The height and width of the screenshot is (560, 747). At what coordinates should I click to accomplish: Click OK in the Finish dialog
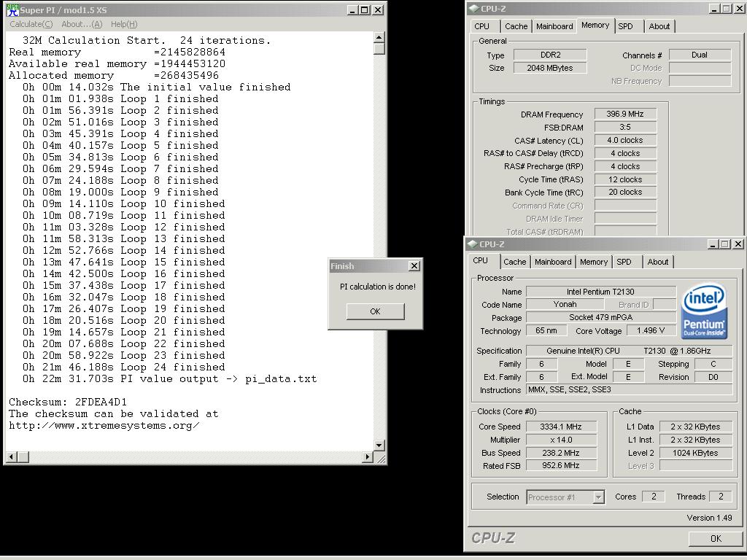[376, 311]
